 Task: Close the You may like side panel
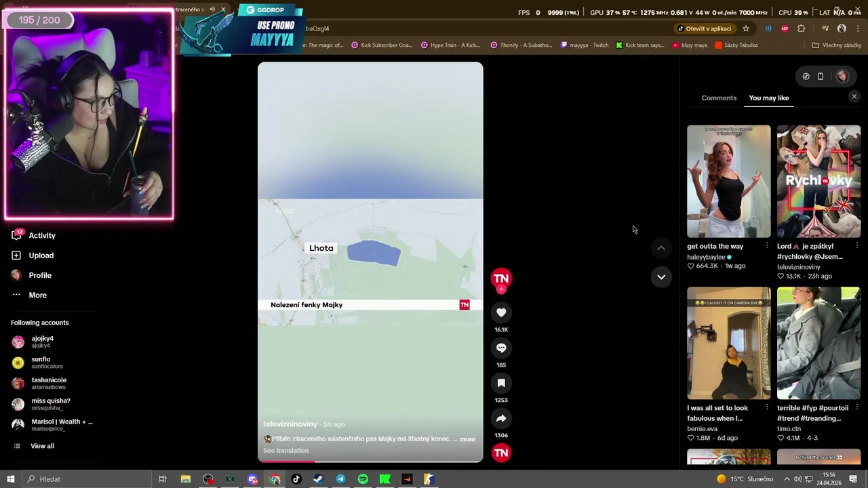[x=854, y=96]
